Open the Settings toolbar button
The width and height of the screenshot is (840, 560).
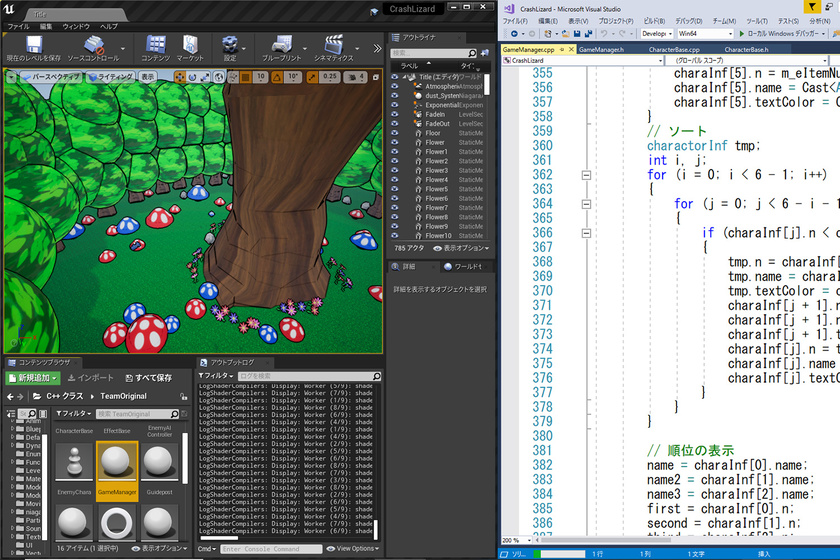(x=230, y=46)
